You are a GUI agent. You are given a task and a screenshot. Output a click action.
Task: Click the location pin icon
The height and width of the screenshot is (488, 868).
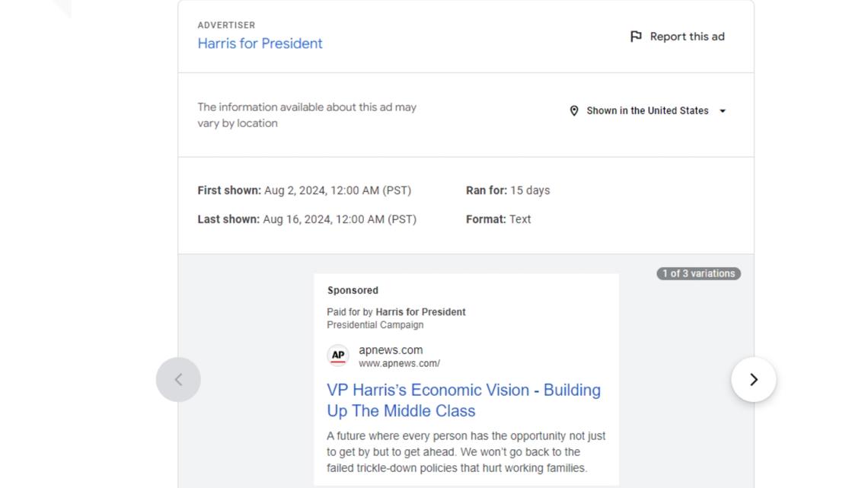[x=574, y=110]
